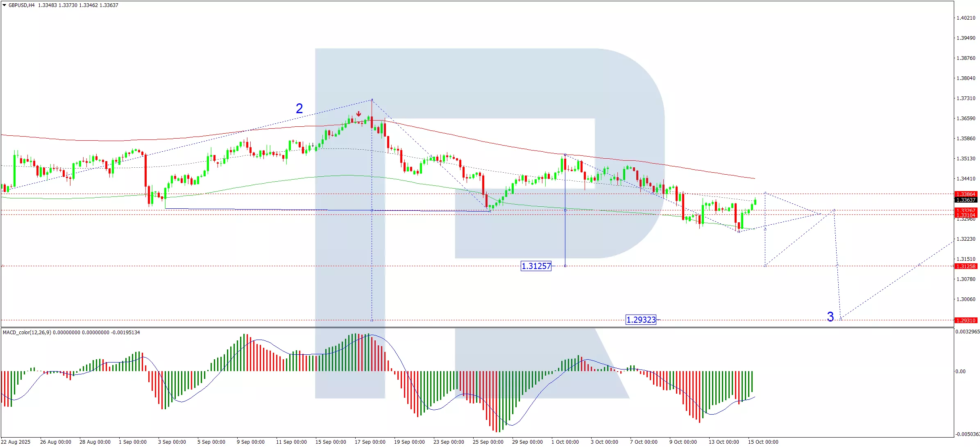Select the wave label 2
This screenshot has width=980, height=447.
[x=299, y=109]
